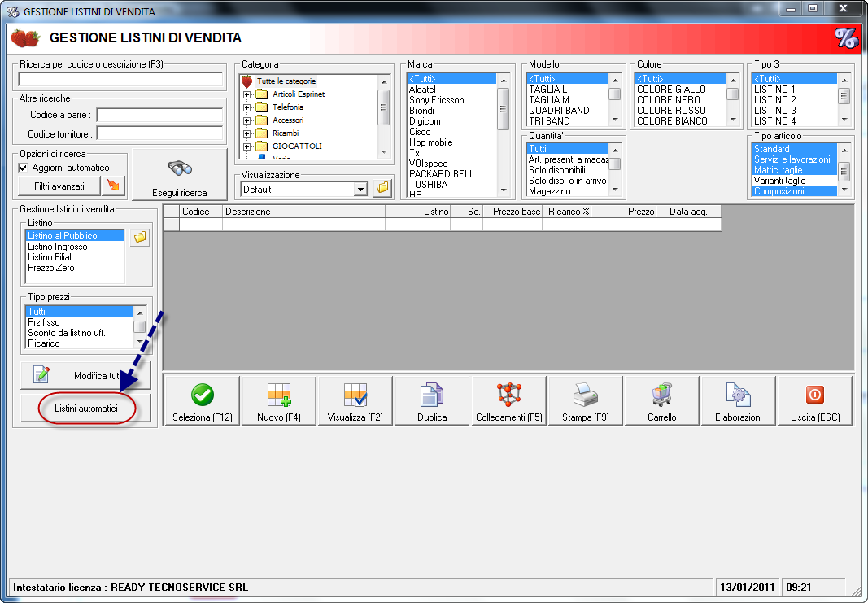The height and width of the screenshot is (603, 868).
Task: Expand the Telefonia category node
Action: pos(246,107)
